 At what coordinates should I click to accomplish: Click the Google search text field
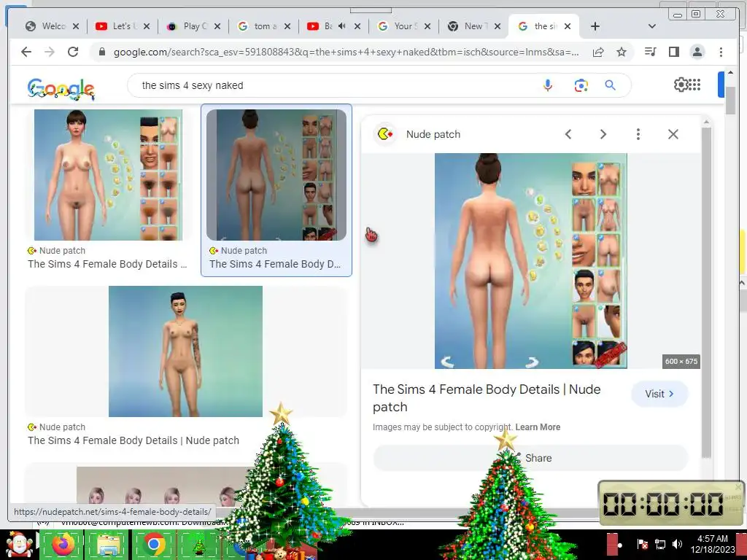(333, 86)
